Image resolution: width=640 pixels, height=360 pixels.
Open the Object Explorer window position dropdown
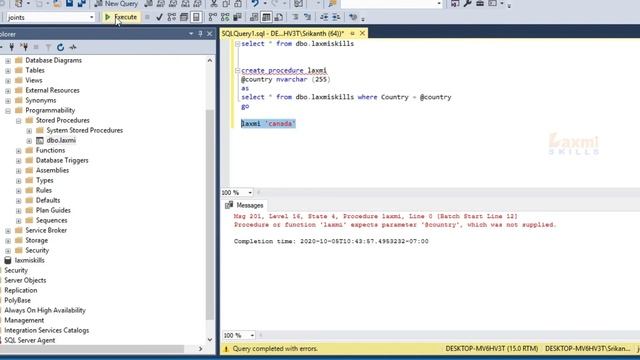click(x=191, y=34)
